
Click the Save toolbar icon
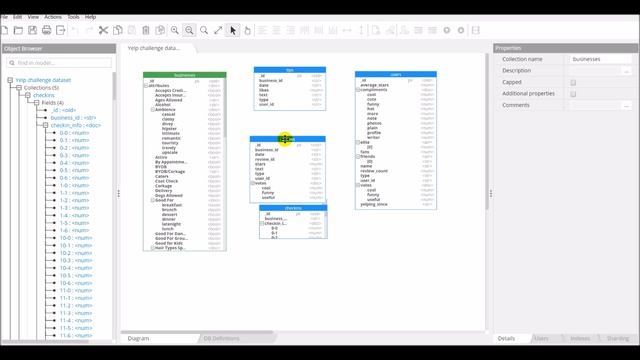pyautogui.click(x=33, y=30)
